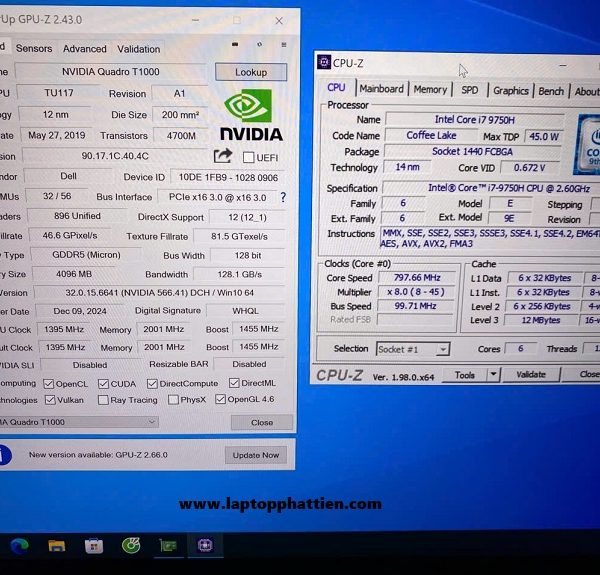Viewport: 600px width, 575px height.
Task: Click the processor name Intel Core i7 9750H
Action: (474, 120)
